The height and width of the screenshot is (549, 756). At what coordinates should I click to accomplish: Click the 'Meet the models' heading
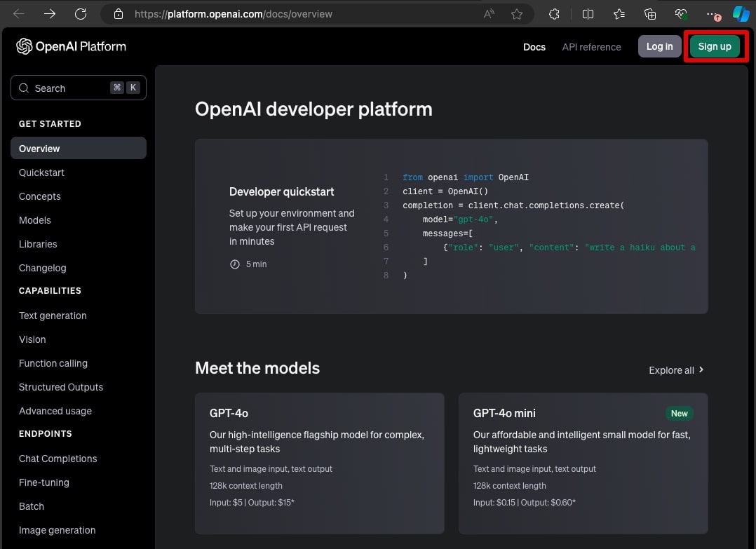pos(257,368)
